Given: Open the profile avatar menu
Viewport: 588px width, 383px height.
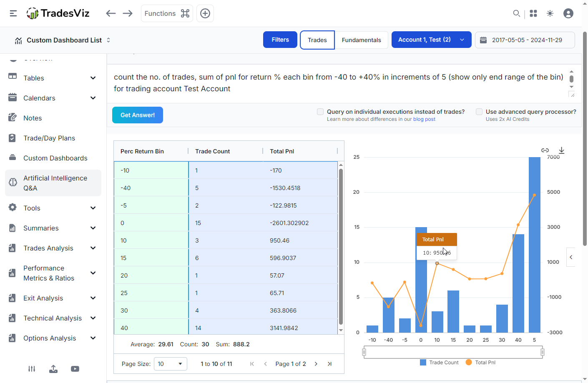Looking at the screenshot, I should 568,13.
